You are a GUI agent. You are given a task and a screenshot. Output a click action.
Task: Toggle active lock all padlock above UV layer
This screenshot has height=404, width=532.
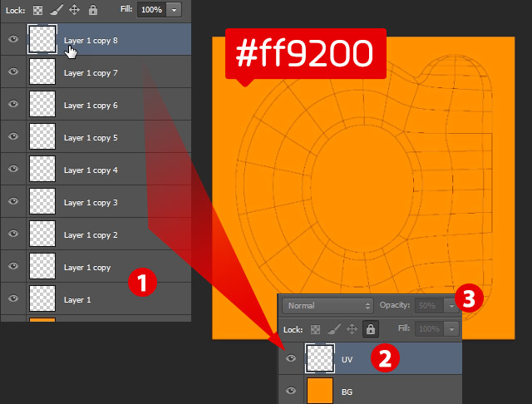click(371, 329)
